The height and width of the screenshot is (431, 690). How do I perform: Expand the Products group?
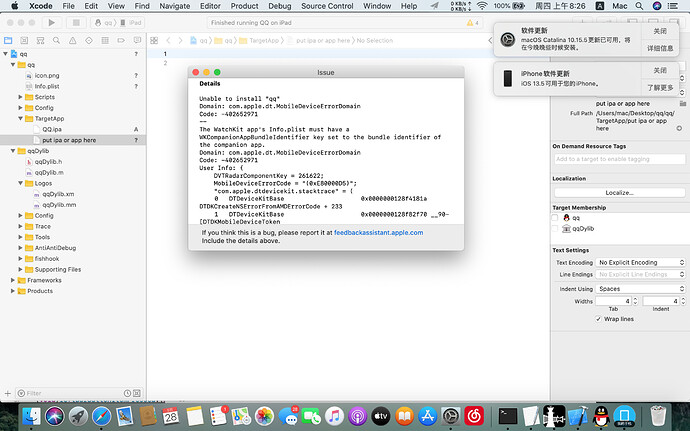pos(13,291)
